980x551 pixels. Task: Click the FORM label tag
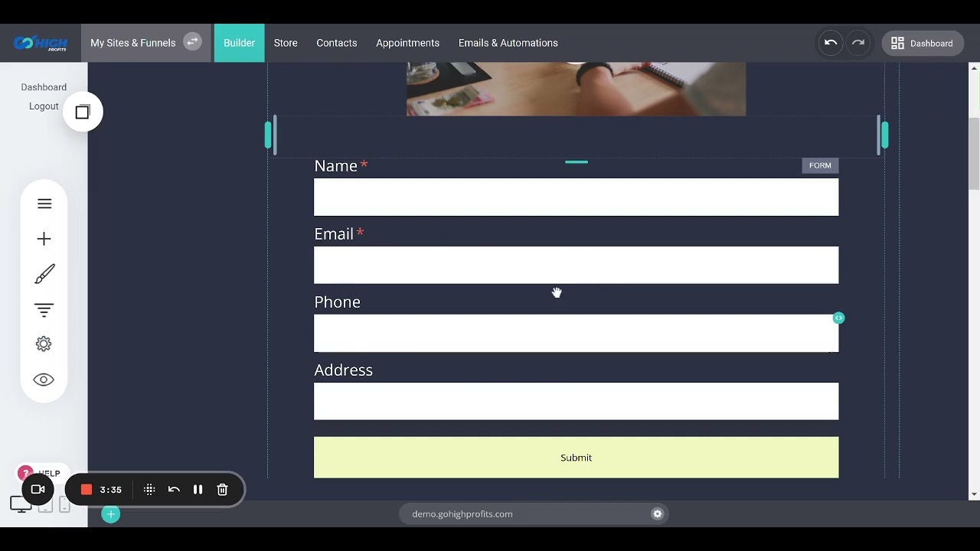[x=820, y=165]
